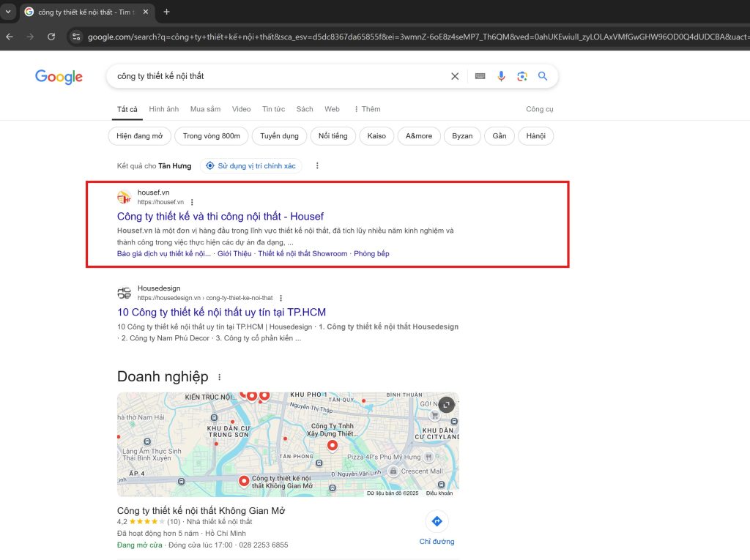Open Công cụ search tools
750x560 pixels.
click(x=540, y=109)
